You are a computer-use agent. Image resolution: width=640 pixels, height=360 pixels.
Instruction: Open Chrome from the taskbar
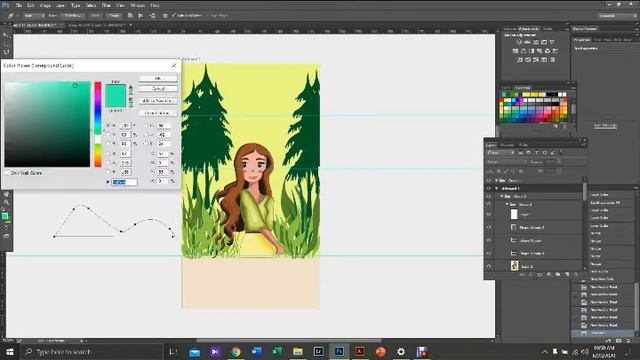pyautogui.click(x=236, y=351)
